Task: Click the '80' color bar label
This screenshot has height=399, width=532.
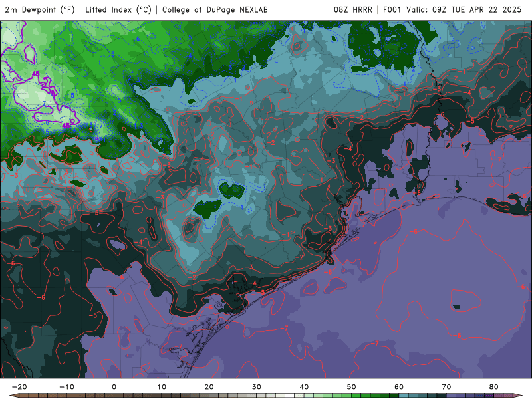Action: click(x=493, y=387)
